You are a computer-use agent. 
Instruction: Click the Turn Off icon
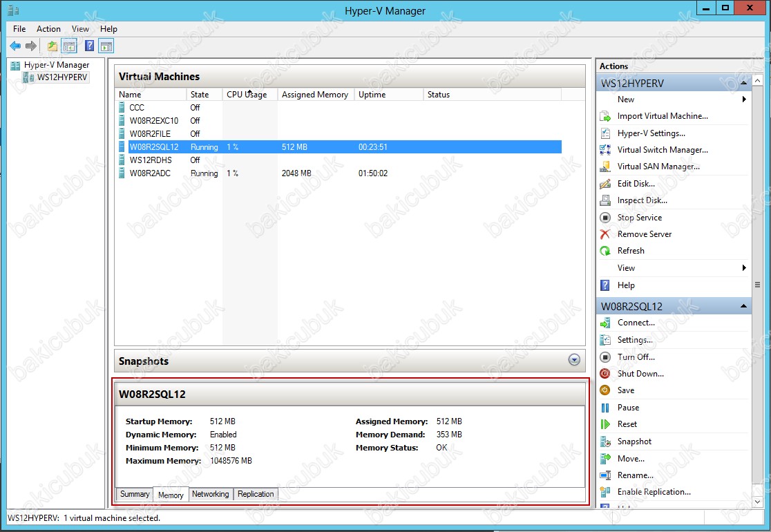click(605, 357)
